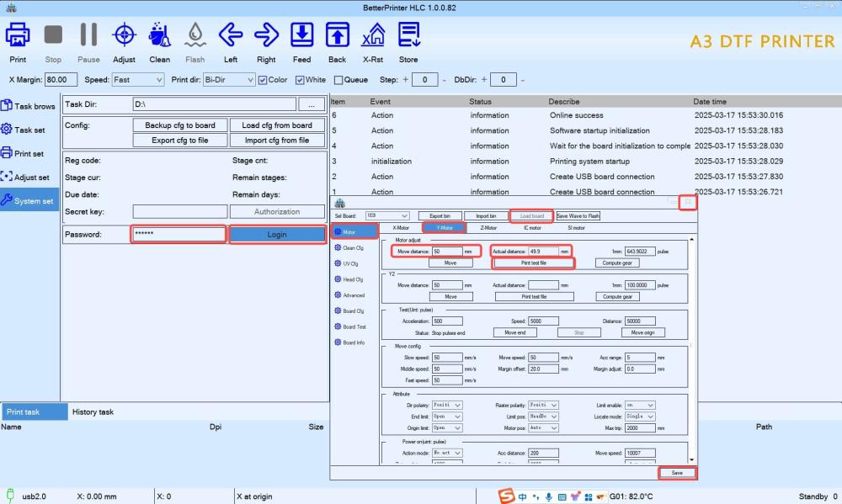
Task: Click the Pause toolbar icon
Action: tap(88, 34)
